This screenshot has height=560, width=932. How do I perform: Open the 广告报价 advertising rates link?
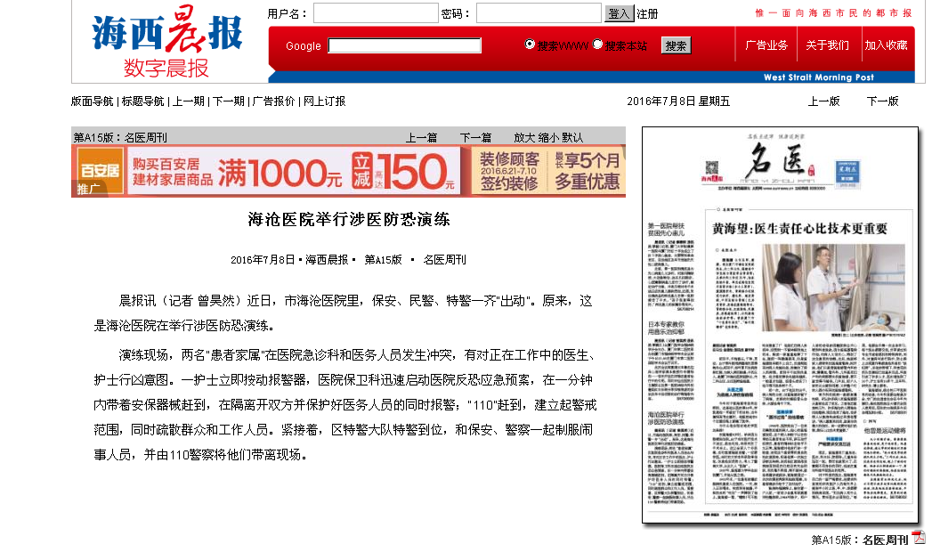274,101
